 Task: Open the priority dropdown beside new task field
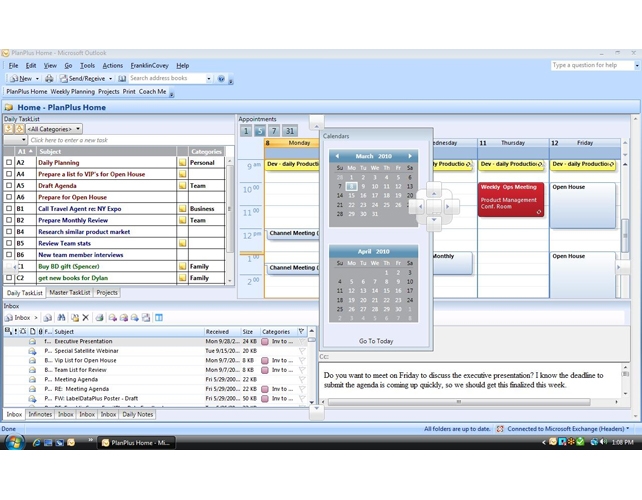point(23,140)
